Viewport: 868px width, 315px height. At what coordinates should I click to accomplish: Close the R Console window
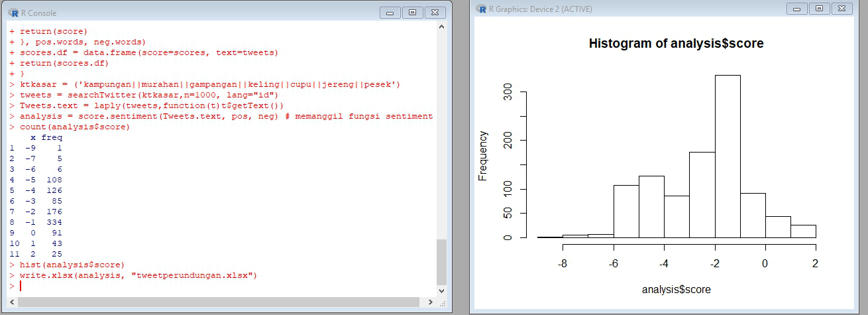click(x=435, y=13)
